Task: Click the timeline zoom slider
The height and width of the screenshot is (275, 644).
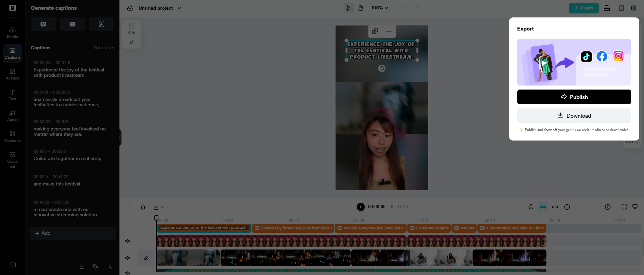Action: (x=587, y=207)
